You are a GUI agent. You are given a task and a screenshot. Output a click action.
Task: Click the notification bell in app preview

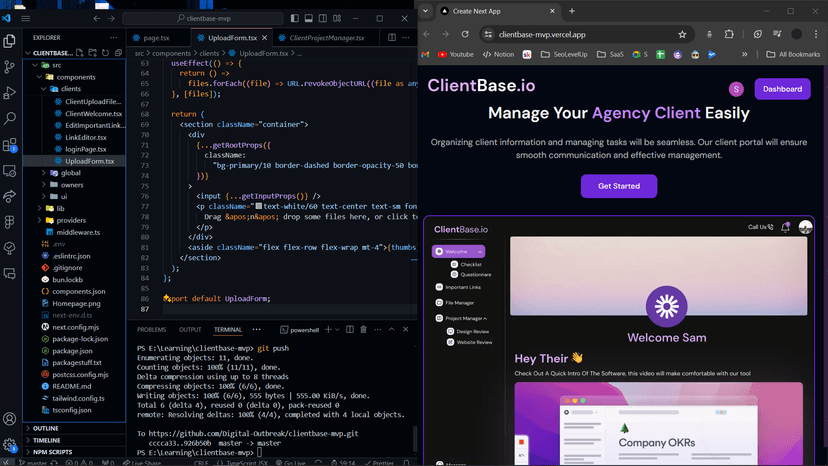(x=786, y=227)
